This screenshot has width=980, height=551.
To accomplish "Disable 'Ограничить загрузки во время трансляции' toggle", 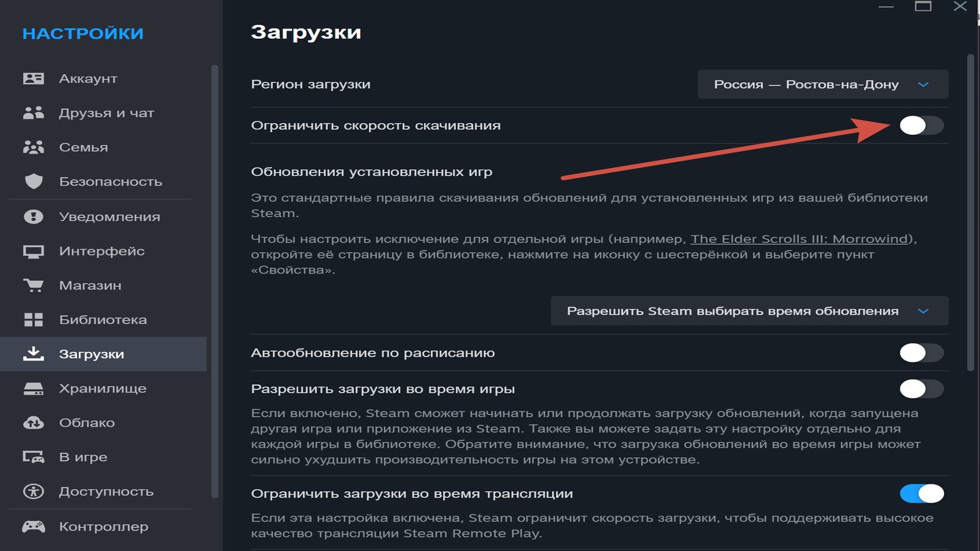I will pos(921,493).
